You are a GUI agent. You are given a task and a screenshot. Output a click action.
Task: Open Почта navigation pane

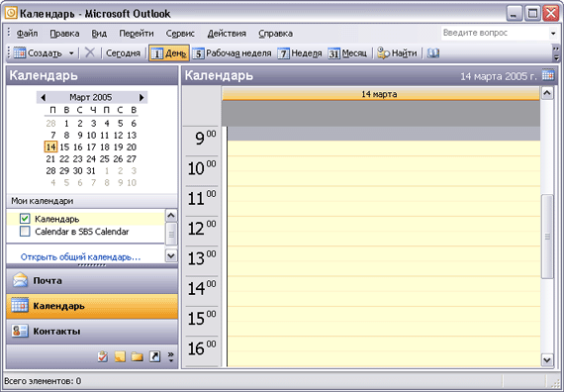[x=92, y=280]
